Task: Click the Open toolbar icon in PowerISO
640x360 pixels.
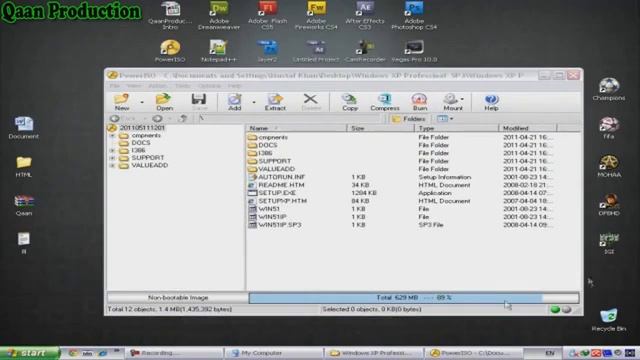Action: (164, 102)
